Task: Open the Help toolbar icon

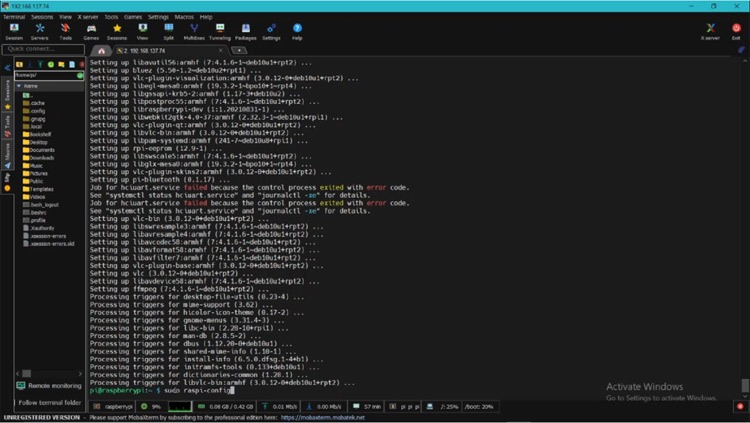Action: click(x=297, y=31)
